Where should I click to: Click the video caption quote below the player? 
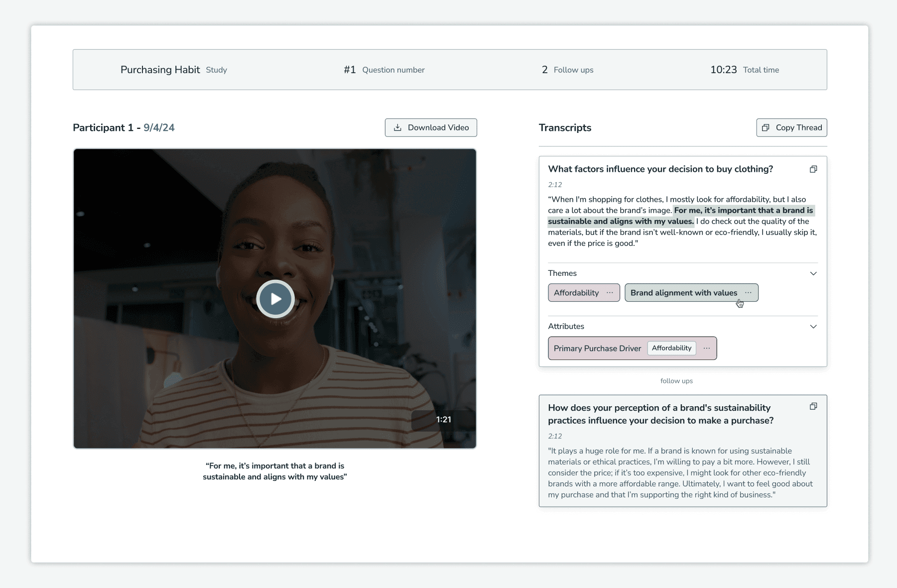pos(275,471)
